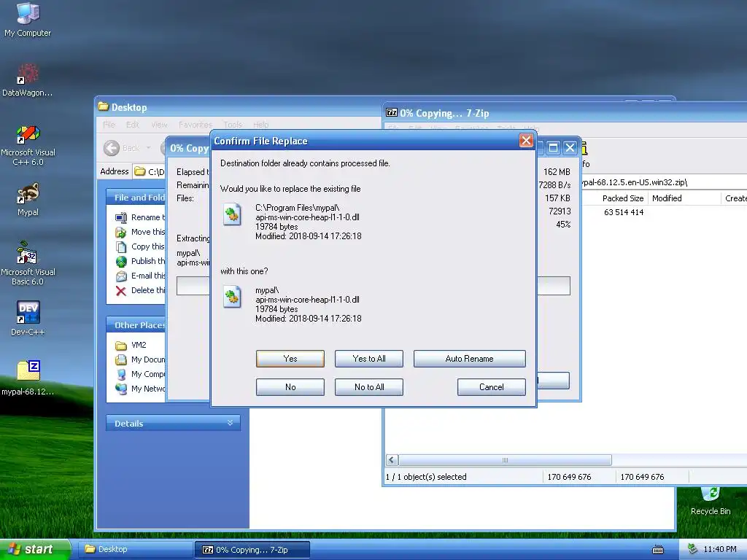The width and height of the screenshot is (747, 560).
Task: Click 7-Zip archive path address field
Action: [664, 182]
